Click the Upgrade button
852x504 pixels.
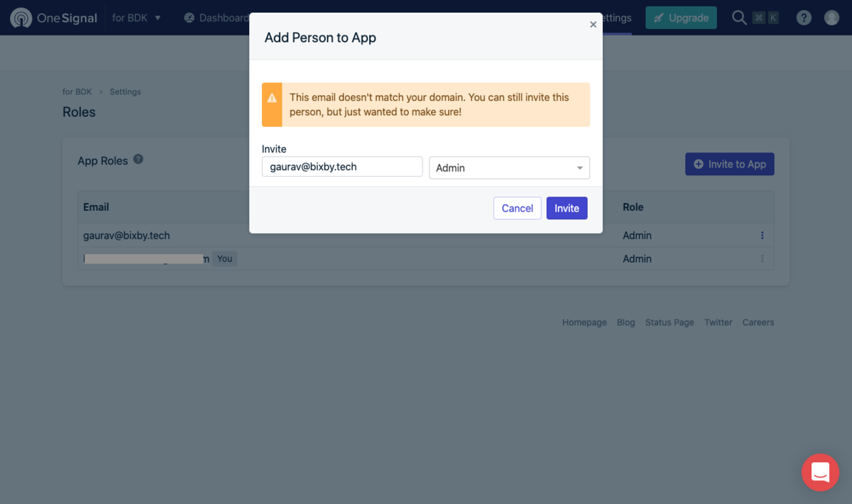click(681, 18)
